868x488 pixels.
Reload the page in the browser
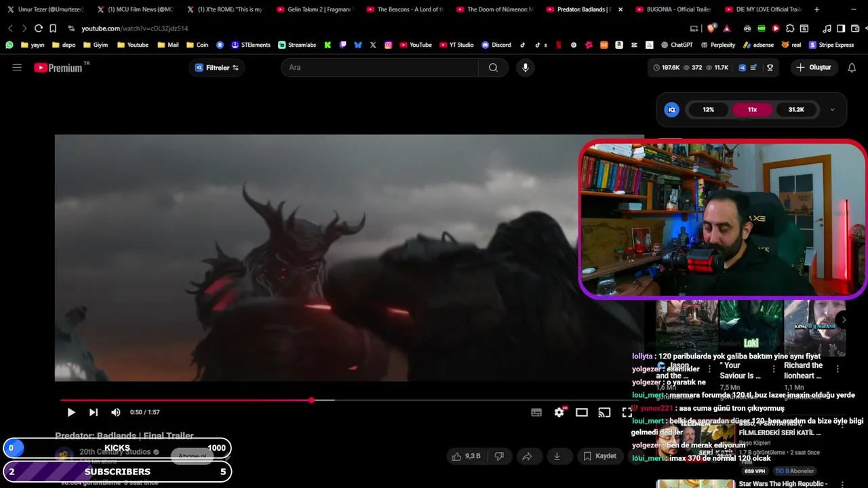click(38, 28)
